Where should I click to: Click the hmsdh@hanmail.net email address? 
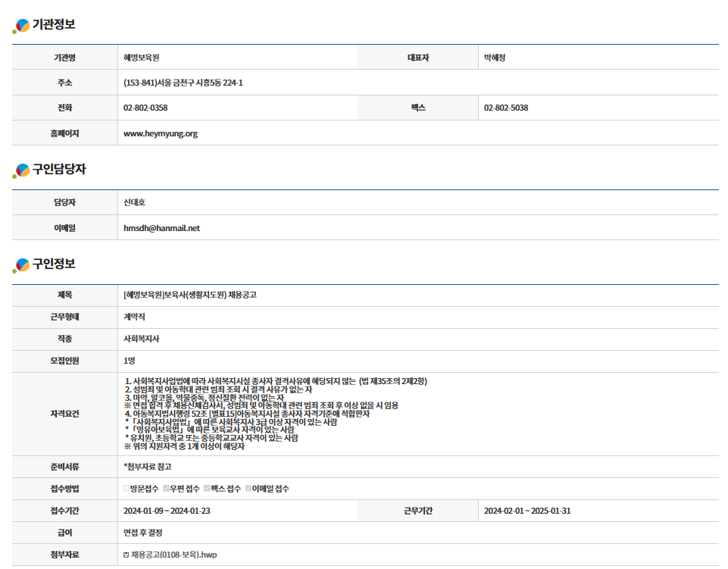pyautogui.click(x=161, y=228)
